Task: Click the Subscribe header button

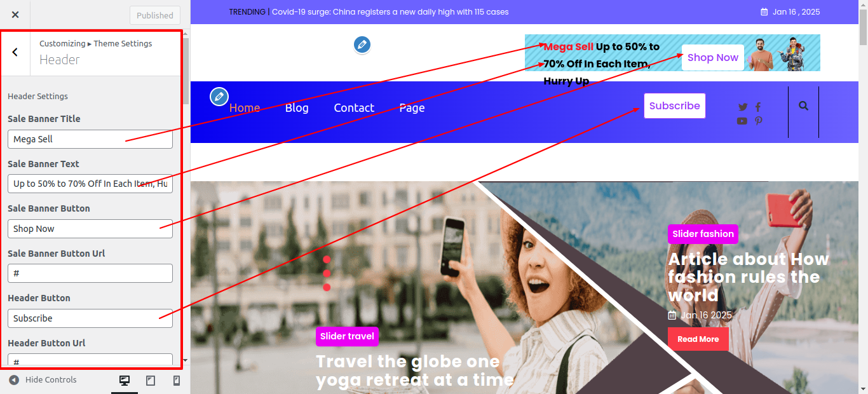Action: pyautogui.click(x=675, y=105)
